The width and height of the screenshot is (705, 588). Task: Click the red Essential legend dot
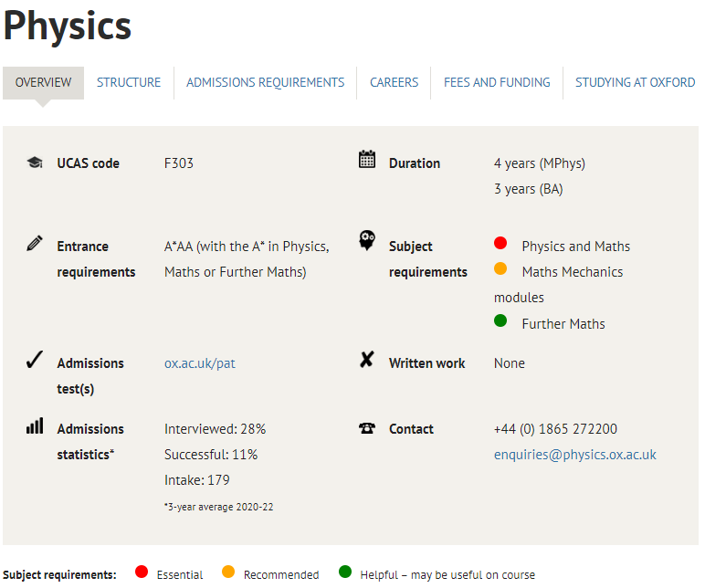click(142, 572)
